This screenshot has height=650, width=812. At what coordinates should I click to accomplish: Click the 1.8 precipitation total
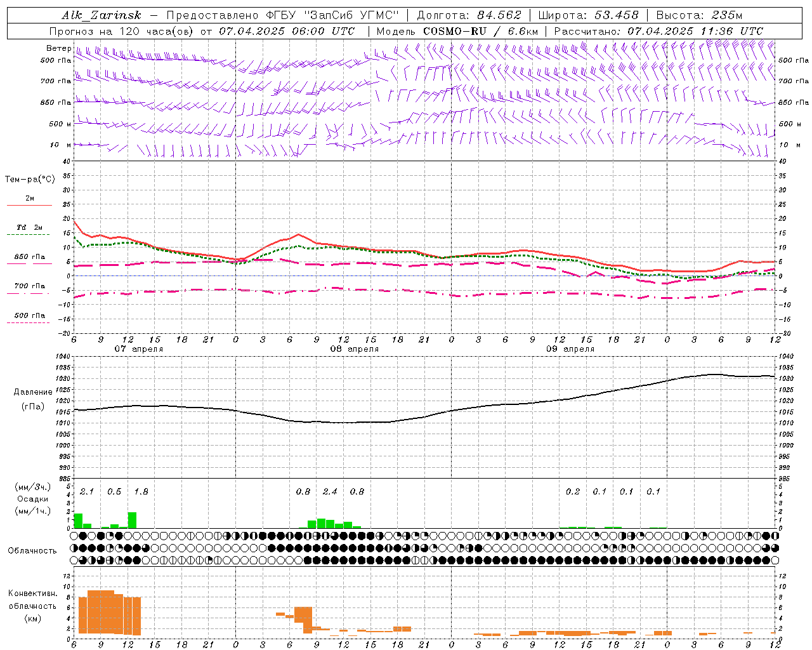pos(141,491)
